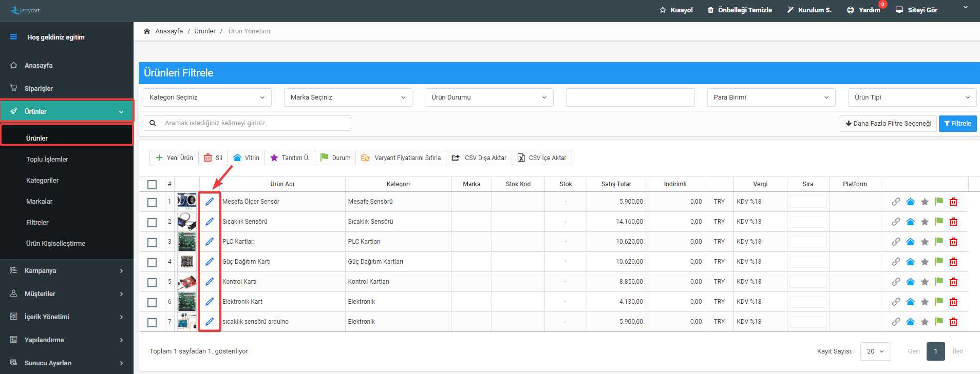980x374 pixels.
Task: Click Önbelleği Temizle in top bar
Action: click(x=740, y=10)
